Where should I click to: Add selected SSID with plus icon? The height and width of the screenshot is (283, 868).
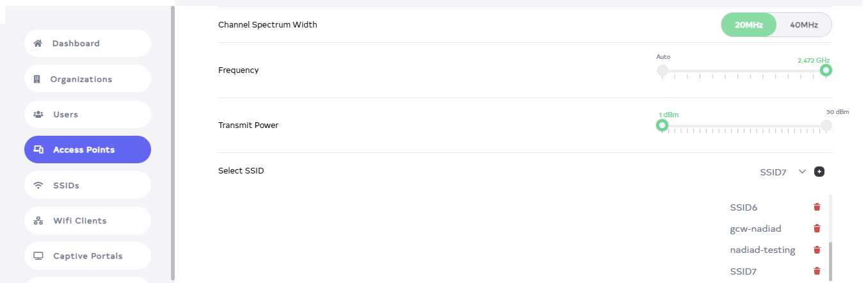(x=819, y=172)
